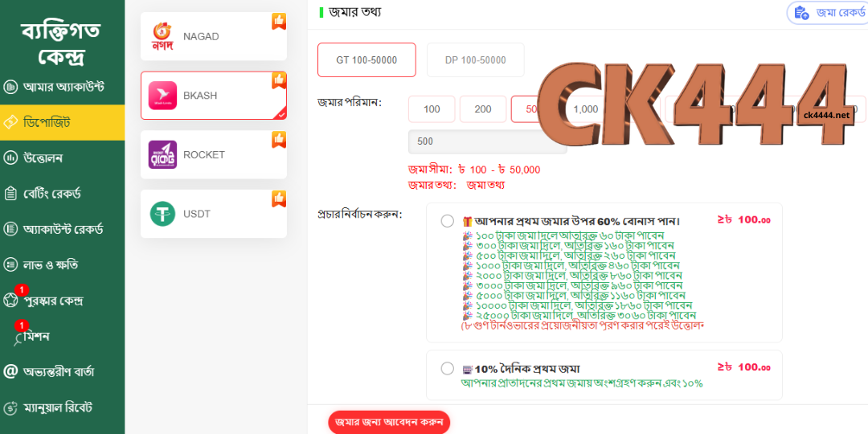Pick the 100 deposit amount

(432, 109)
